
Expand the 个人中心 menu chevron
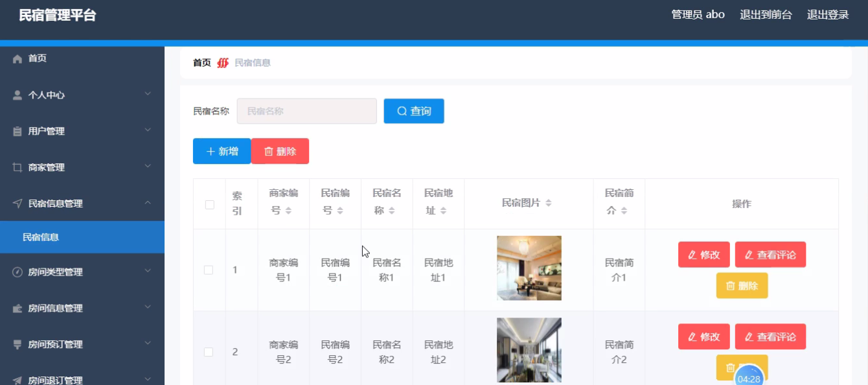point(148,95)
